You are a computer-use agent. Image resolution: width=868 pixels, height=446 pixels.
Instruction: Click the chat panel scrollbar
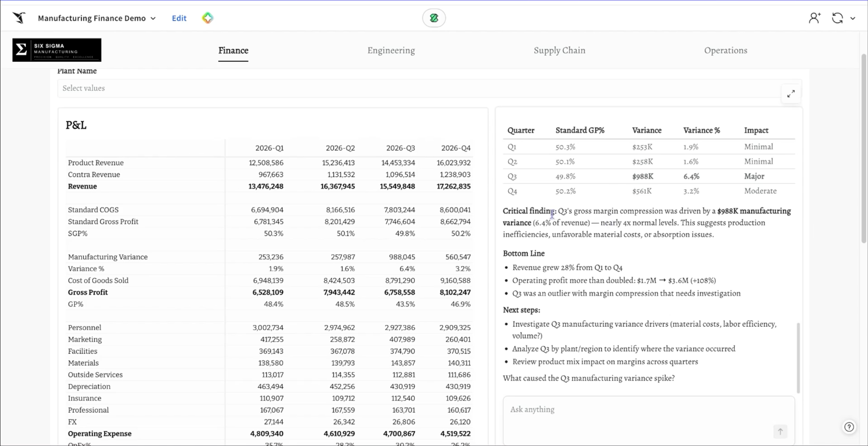[798, 358]
